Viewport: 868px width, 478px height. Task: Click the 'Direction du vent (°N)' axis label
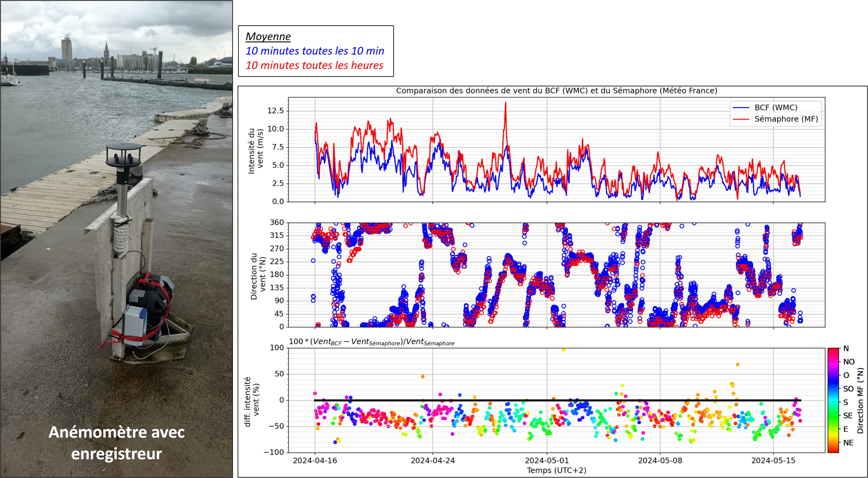pos(258,276)
